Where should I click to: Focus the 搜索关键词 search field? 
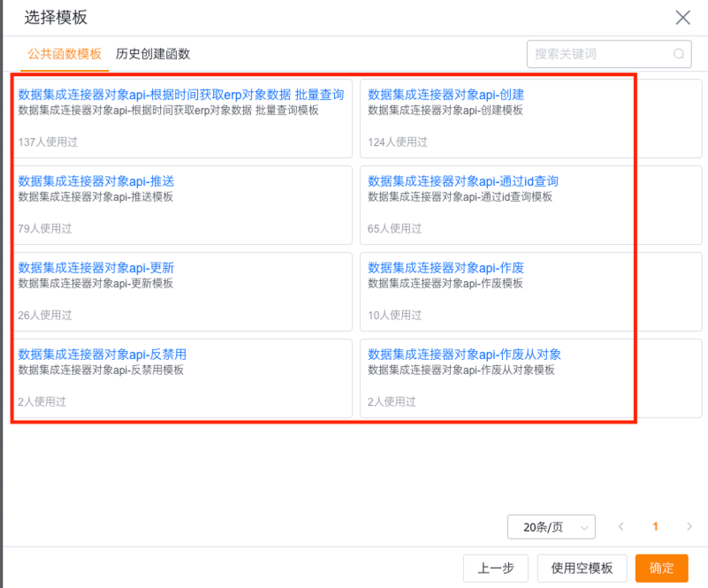tap(609, 54)
